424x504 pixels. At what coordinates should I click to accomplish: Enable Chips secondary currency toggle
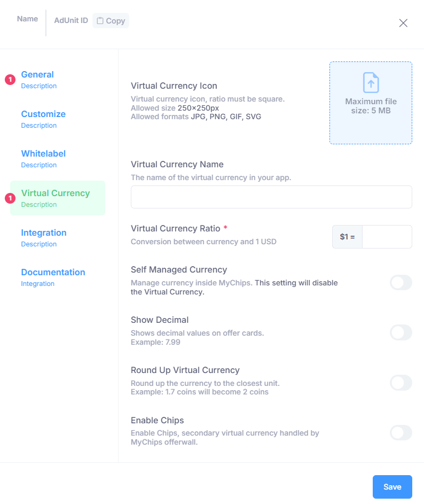click(x=401, y=432)
